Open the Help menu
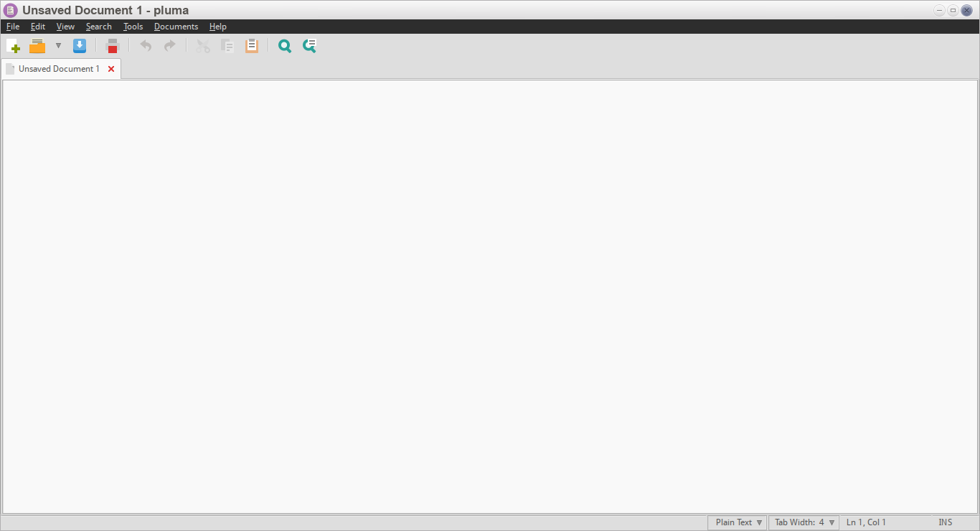 click(x=218, y=27)
